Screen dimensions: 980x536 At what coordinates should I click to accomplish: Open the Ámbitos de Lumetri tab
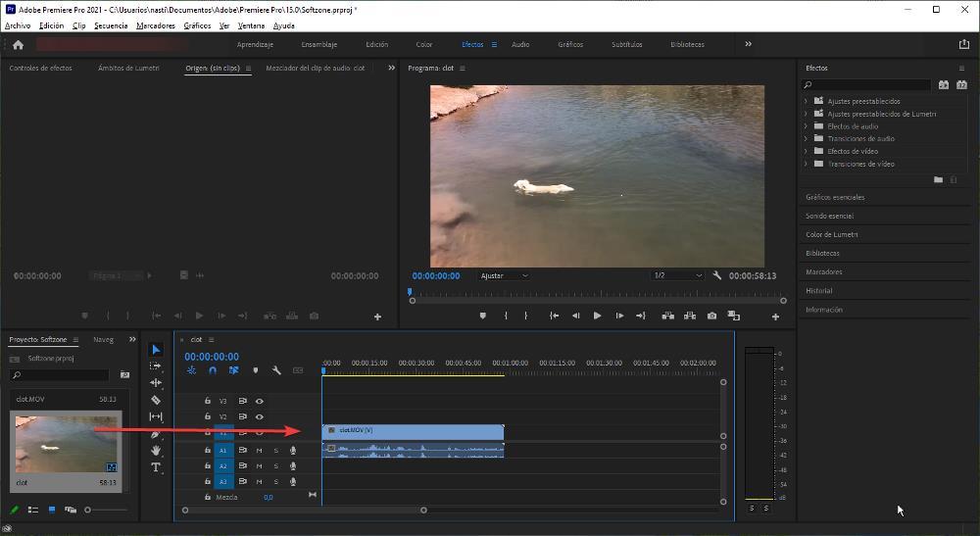click(x=128, y=68)
